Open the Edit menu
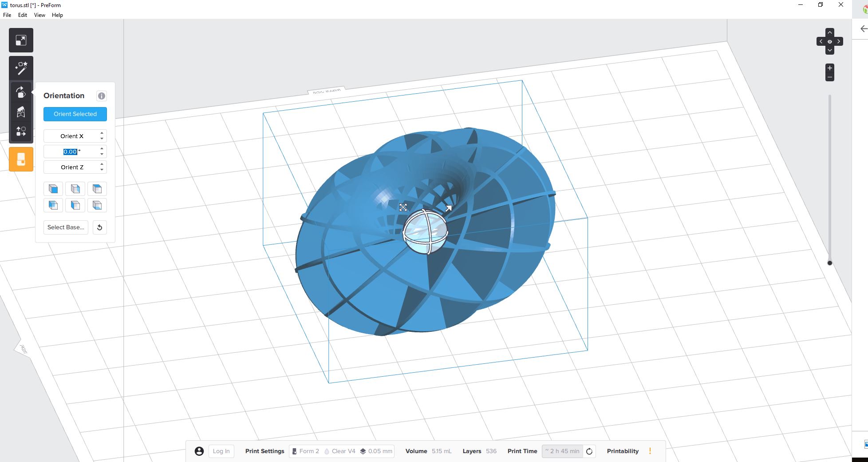Image resolution: width=868 pixels, height=462 pixels. pyautogui.click(x=23, y=15)
